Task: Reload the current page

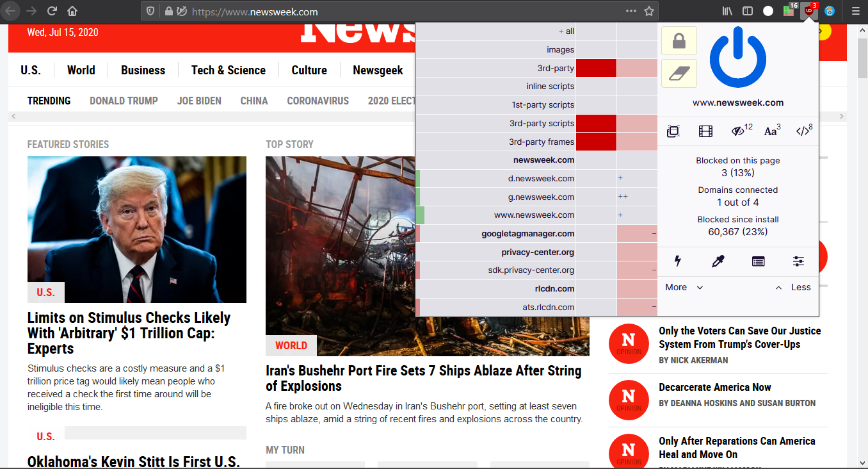Action: coord(52,11)
